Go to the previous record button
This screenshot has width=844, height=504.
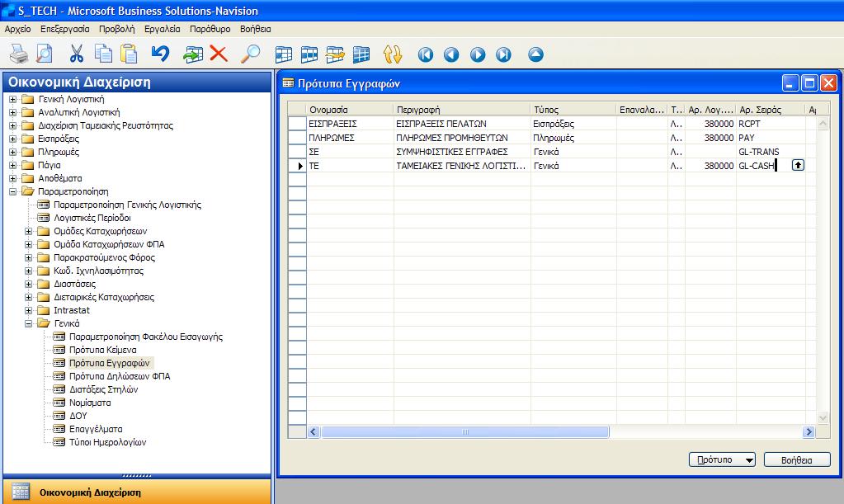451,54
